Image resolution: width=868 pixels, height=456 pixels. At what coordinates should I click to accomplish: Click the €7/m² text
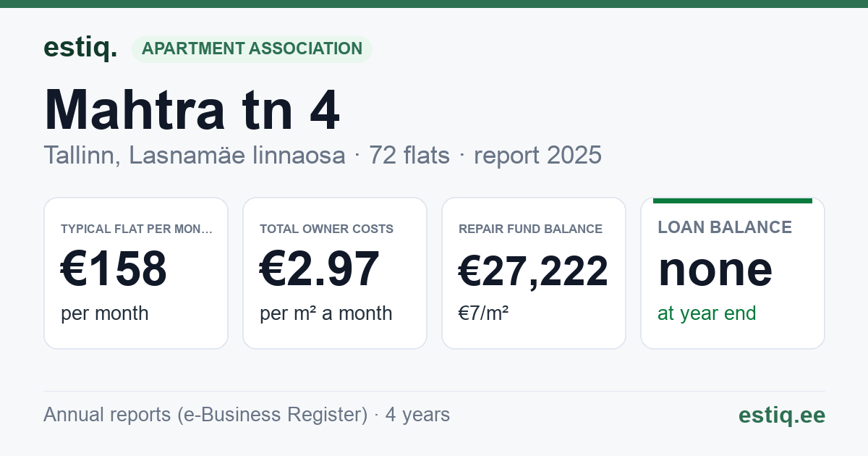[x=483, y=313]
